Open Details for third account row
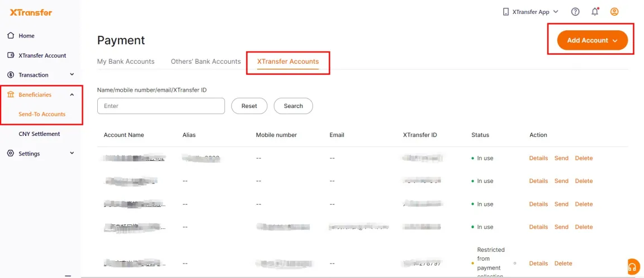This screenshot has width=644, height=278. [538, 204]
